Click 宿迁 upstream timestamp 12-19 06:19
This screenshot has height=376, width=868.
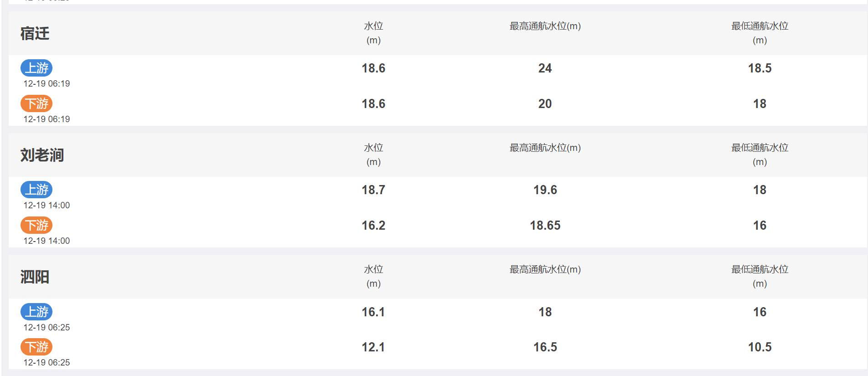pos(46,83)
